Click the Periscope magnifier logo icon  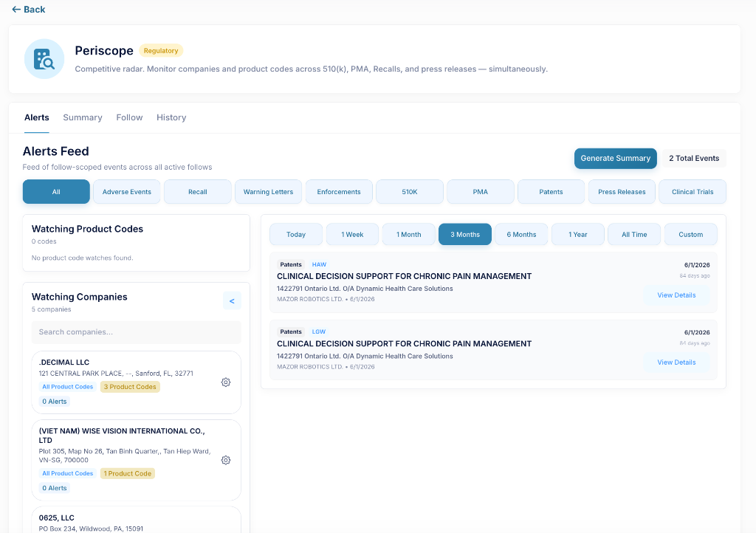[44, 59]
